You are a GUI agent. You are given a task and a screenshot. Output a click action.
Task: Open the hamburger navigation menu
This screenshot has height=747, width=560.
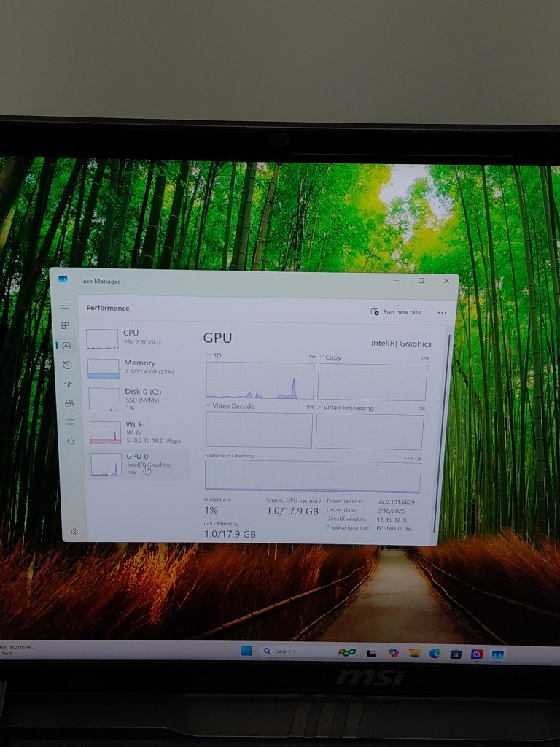[64, 306]
